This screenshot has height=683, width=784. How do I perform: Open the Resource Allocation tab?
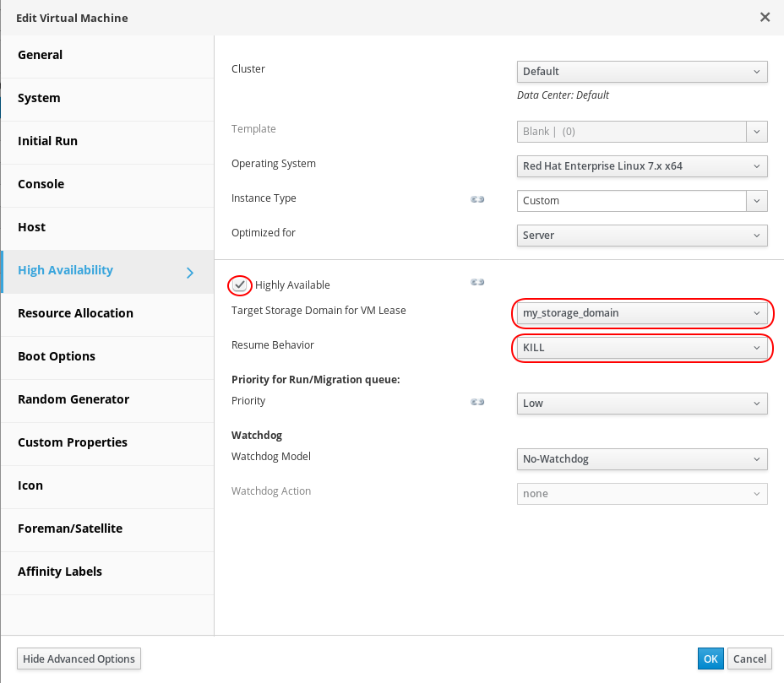75,313
